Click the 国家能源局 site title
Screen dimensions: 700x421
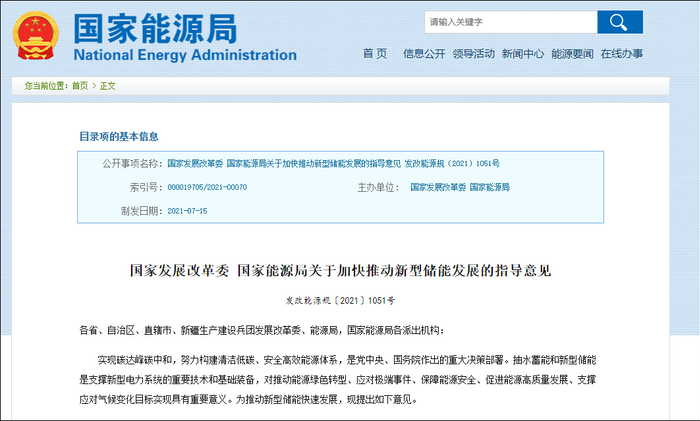click(x=155, y=29)
